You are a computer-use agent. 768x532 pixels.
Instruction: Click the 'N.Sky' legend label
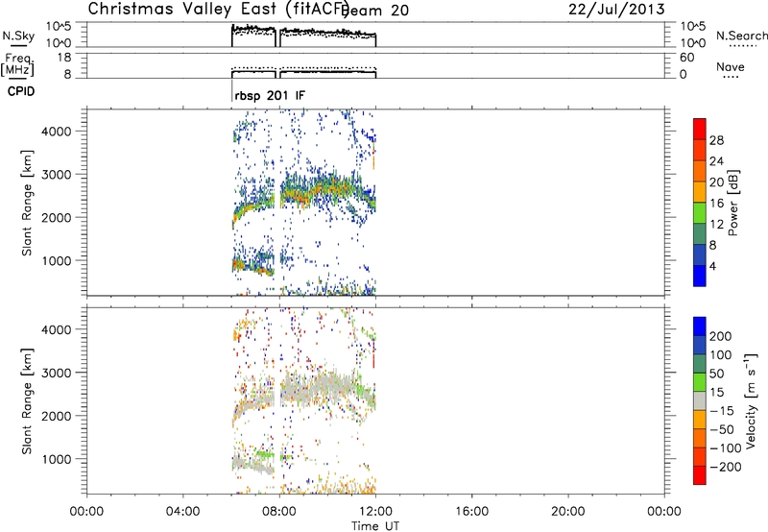coord(18,36)
